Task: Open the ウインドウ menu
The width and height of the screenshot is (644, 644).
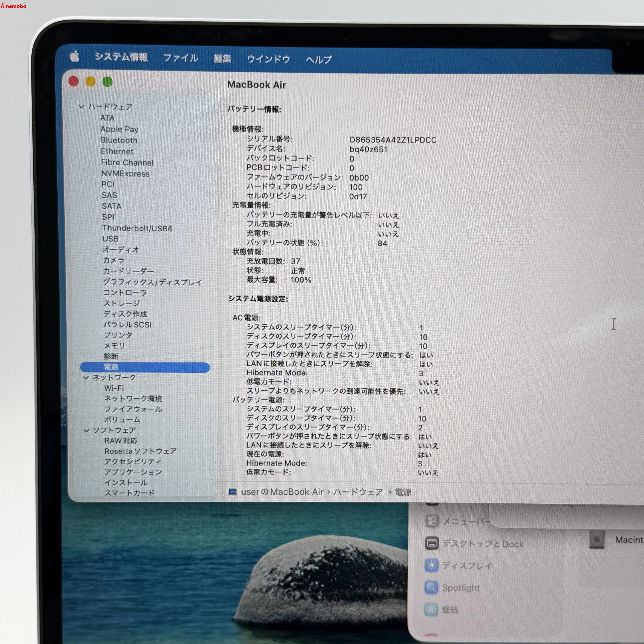Action: [x=269, y=59]
